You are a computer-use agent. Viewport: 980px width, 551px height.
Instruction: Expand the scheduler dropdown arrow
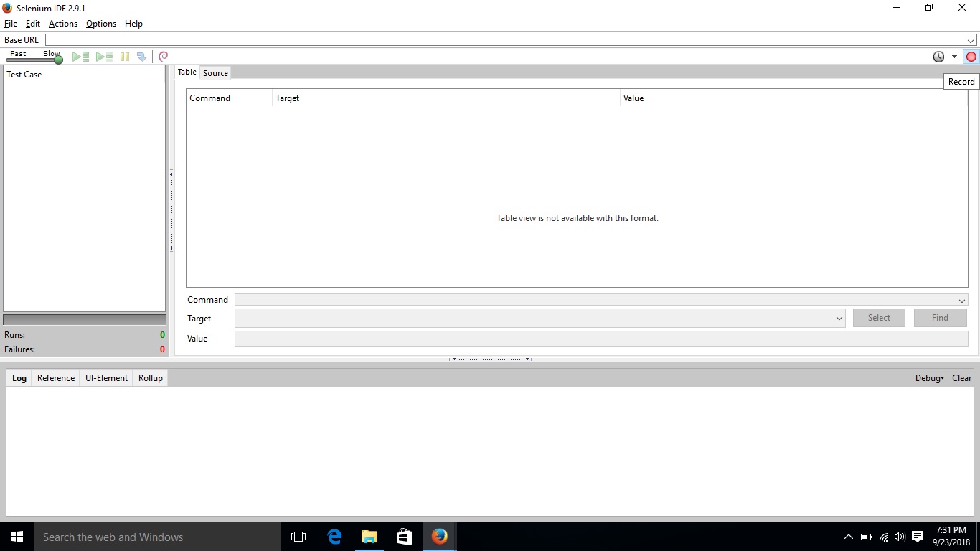pyautogui.click(x=954, y=56)
